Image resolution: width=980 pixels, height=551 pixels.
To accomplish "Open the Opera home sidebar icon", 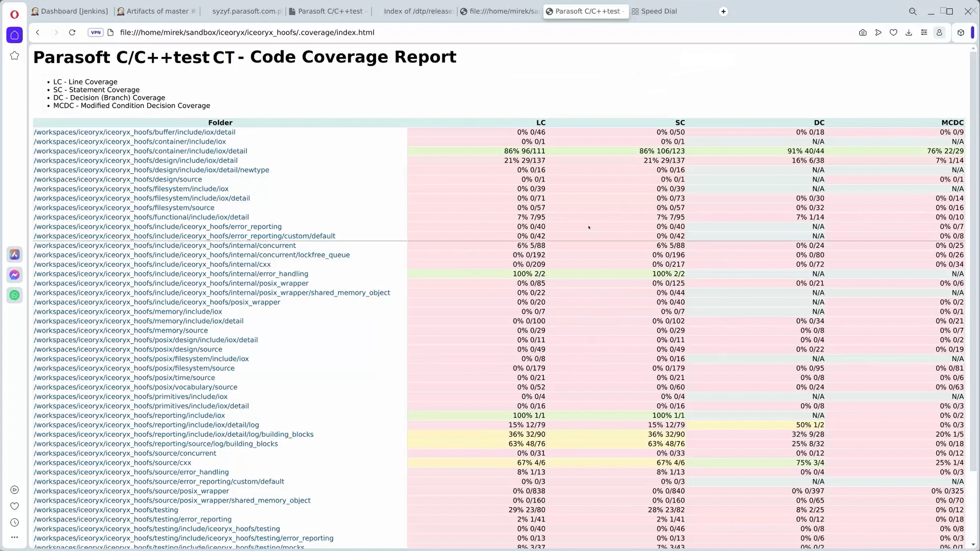I will tap(14, 35).
